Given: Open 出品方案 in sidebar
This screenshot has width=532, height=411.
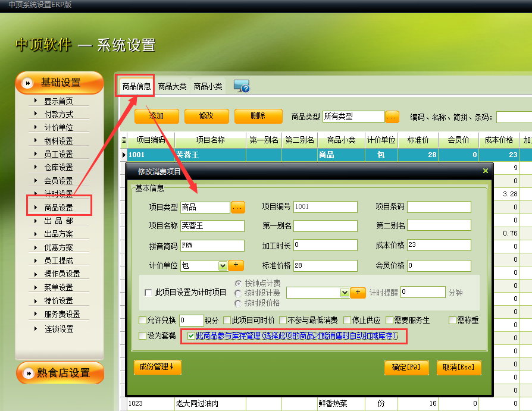Looking at the screenshot, I should click(x=59, y=234).
